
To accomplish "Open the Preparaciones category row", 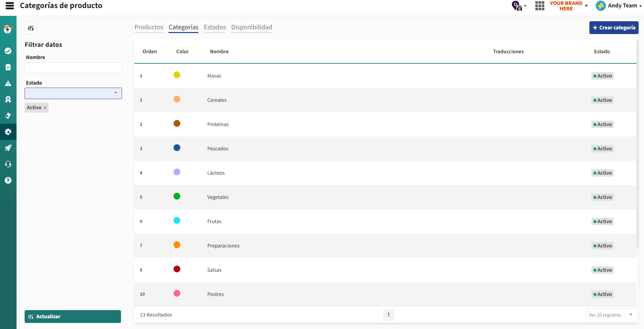I will [385, 246].
